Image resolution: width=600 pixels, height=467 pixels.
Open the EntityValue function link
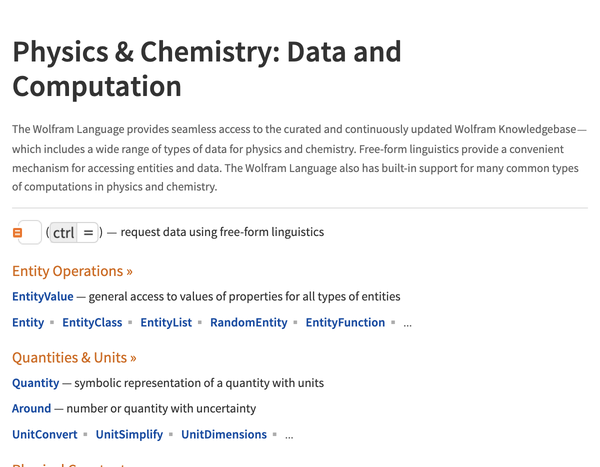43,297
